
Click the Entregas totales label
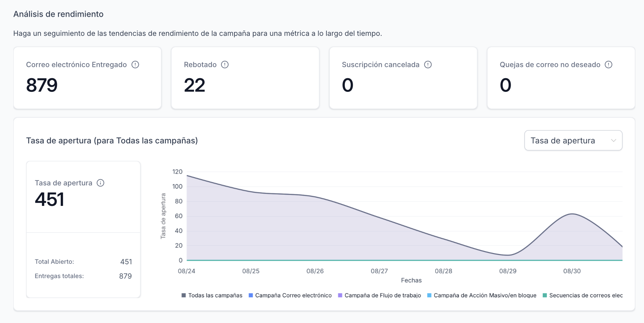pos(59,276)
